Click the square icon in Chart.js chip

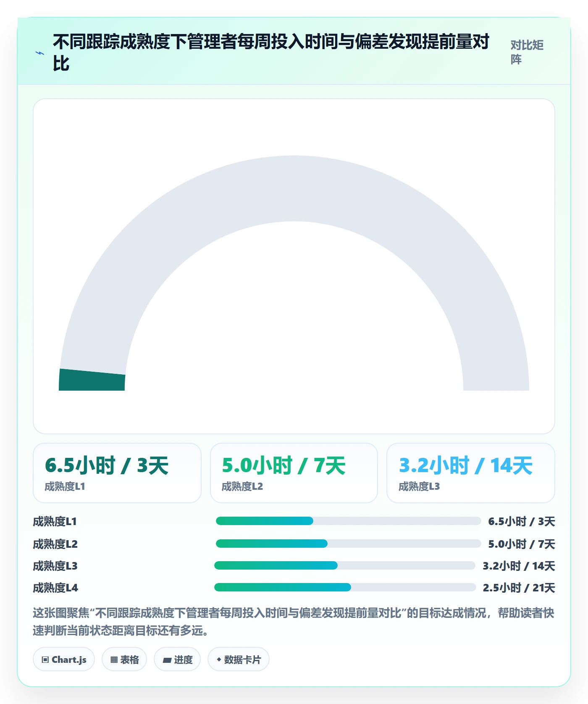click(45, 660)
